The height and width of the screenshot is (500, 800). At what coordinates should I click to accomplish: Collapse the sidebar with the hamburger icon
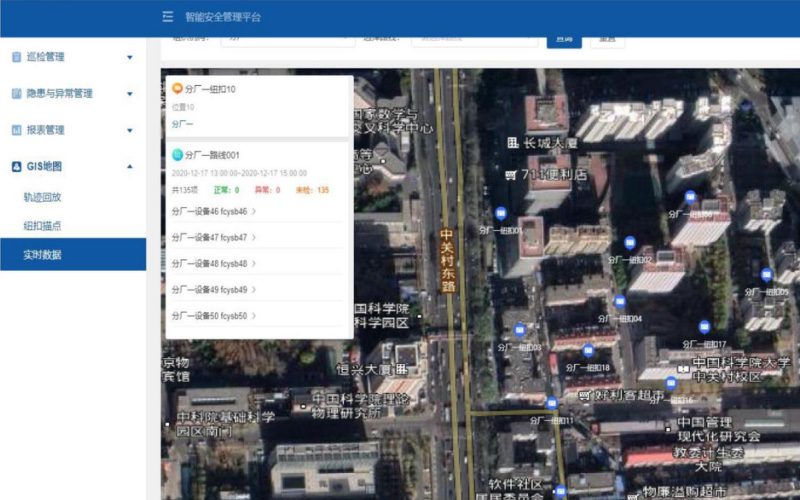[x=167, y=17]
